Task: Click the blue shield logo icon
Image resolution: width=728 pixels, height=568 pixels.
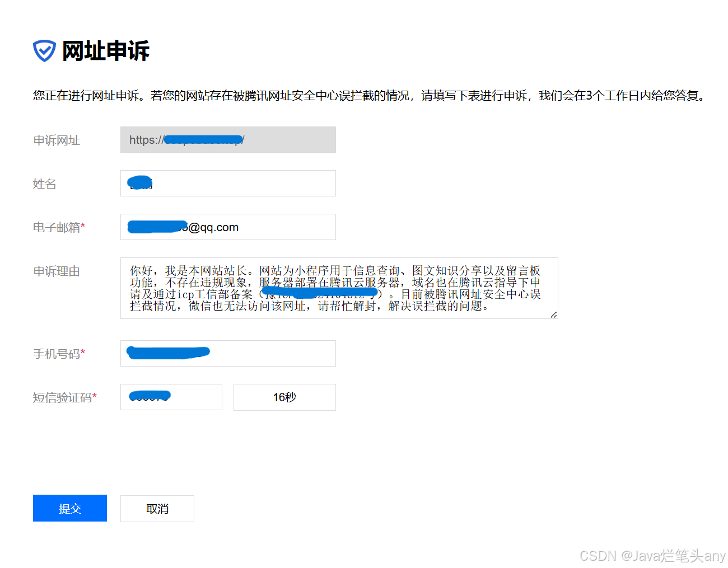Action: point(44,51)
